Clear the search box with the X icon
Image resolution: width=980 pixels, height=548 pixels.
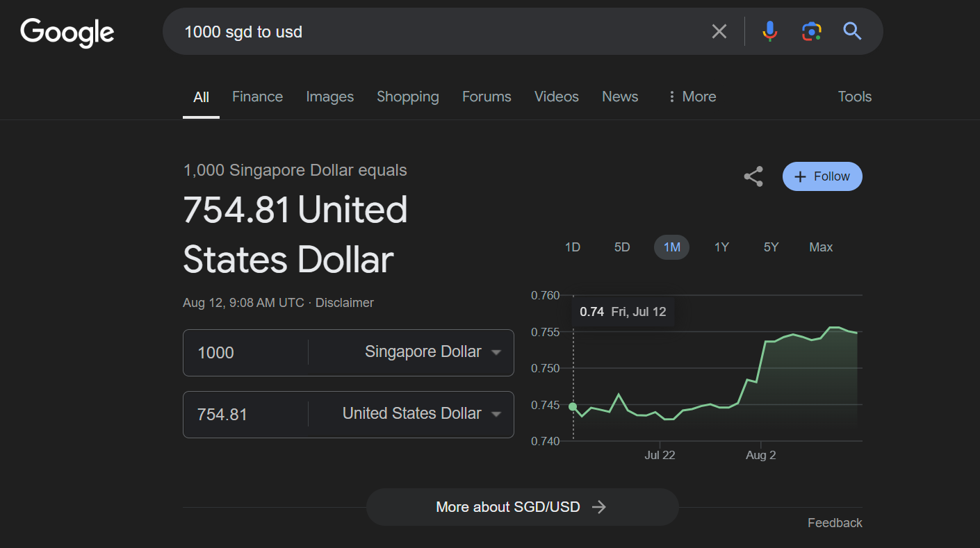click(x=719, y=31)
